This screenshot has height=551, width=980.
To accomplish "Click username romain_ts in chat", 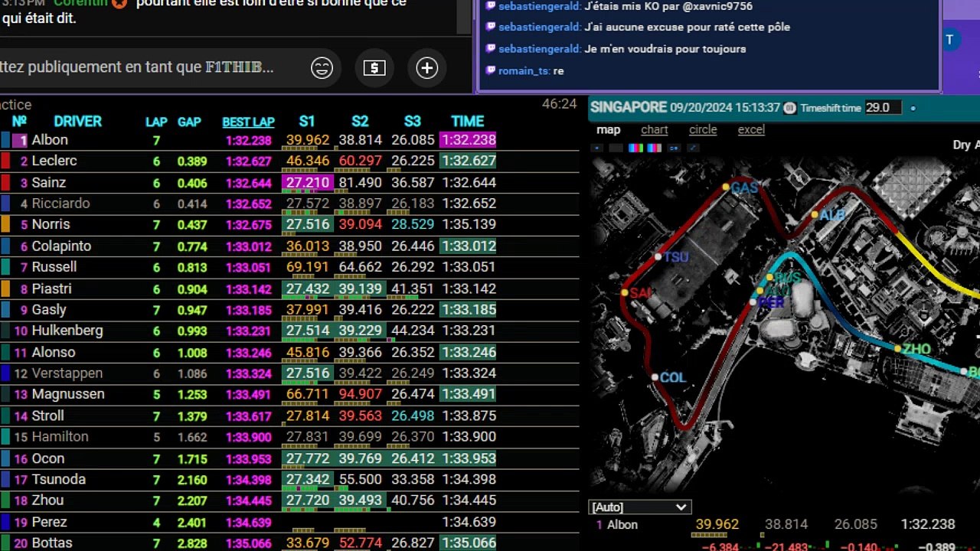I will [523, 70].
